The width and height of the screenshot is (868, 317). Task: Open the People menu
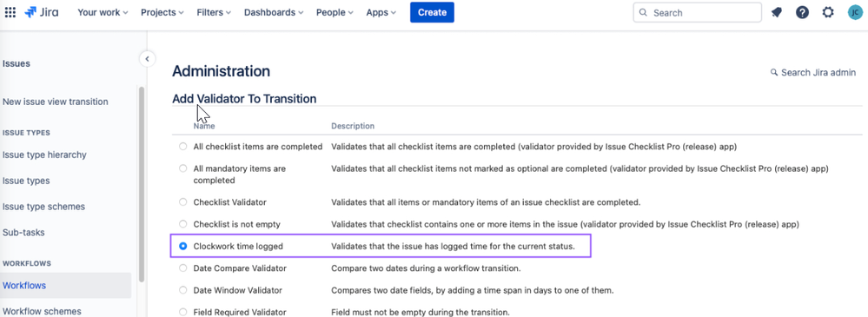(x=335, y=12)
